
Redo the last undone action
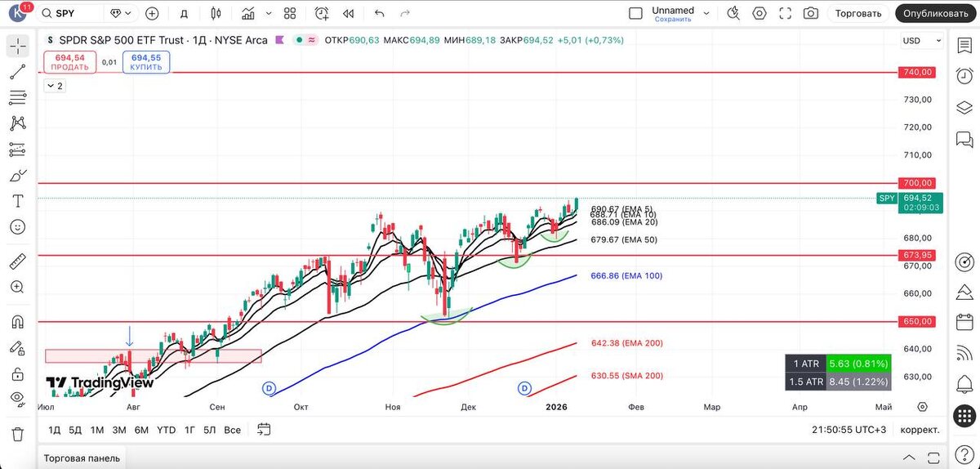pos(407,13)
